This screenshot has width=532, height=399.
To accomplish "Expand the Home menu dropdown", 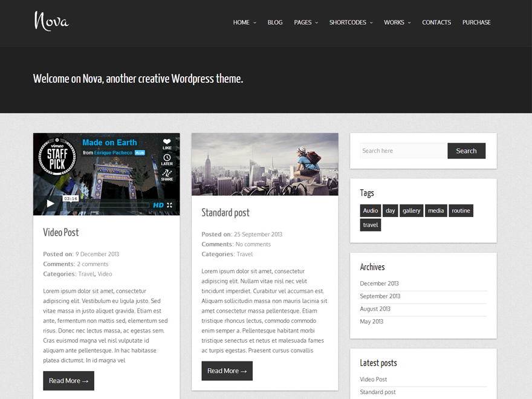I will coord(244,22).
